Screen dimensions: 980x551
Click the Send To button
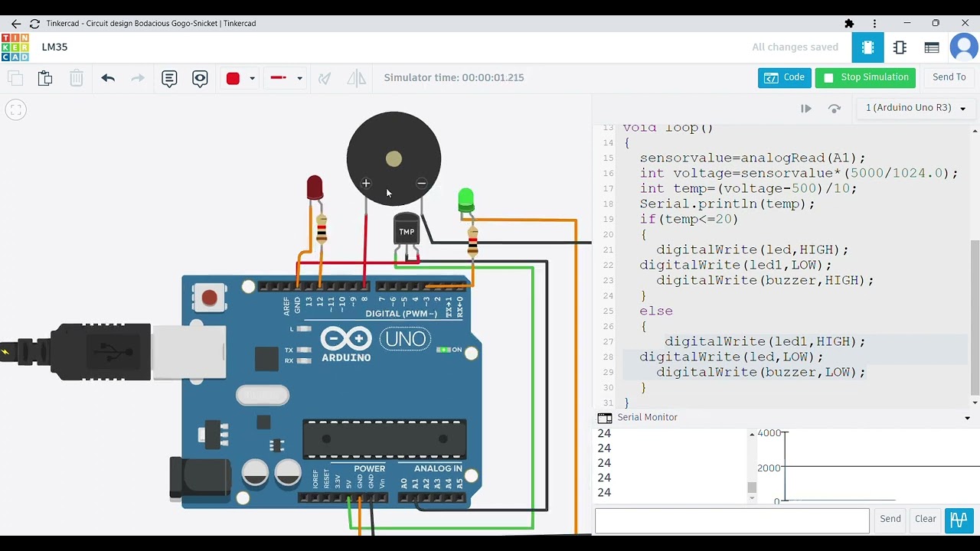pos(949,77)
